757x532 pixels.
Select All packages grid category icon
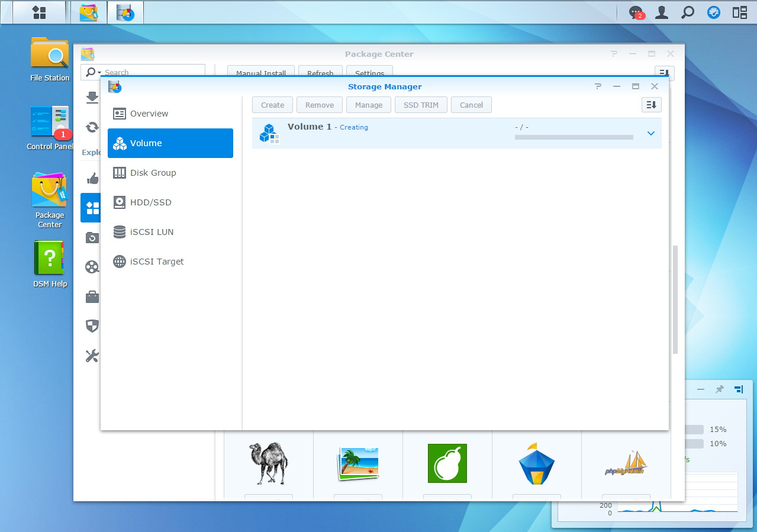[91, 208]
